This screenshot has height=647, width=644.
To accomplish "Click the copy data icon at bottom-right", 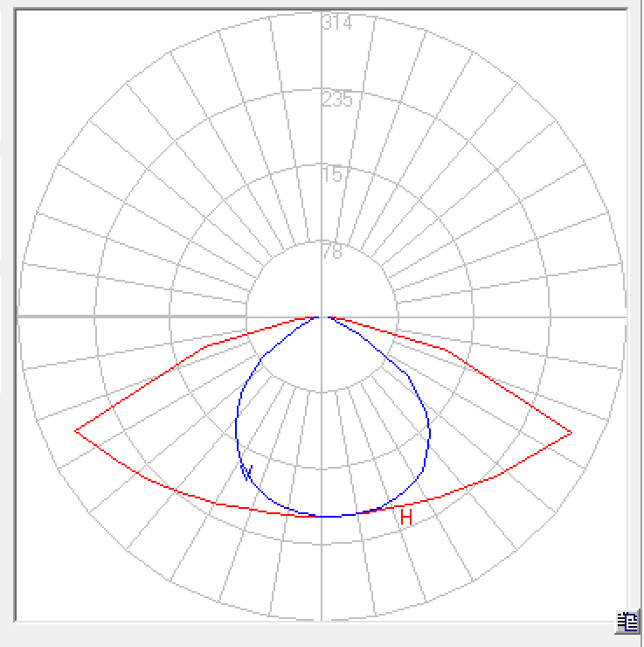I will (627, 623).
